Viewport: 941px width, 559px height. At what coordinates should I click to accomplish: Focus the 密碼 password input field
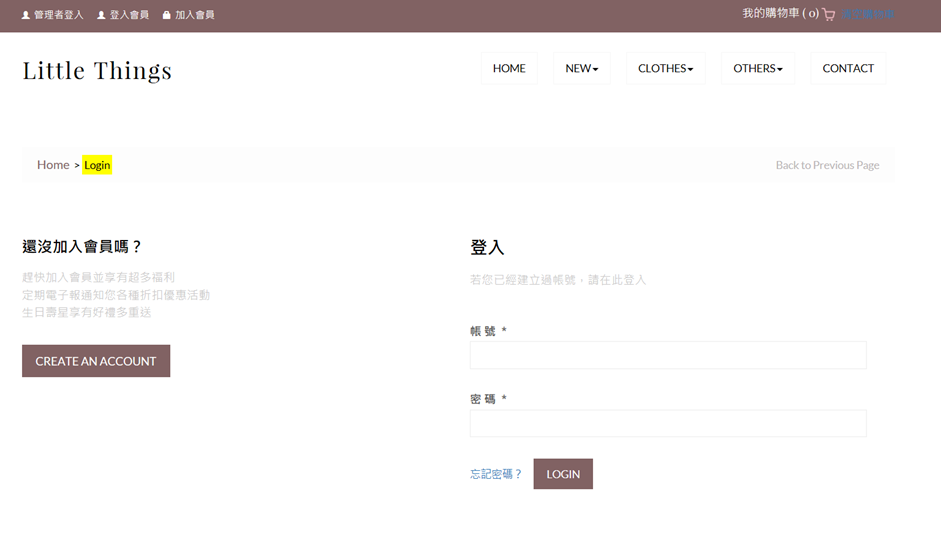tap(668, 423)
